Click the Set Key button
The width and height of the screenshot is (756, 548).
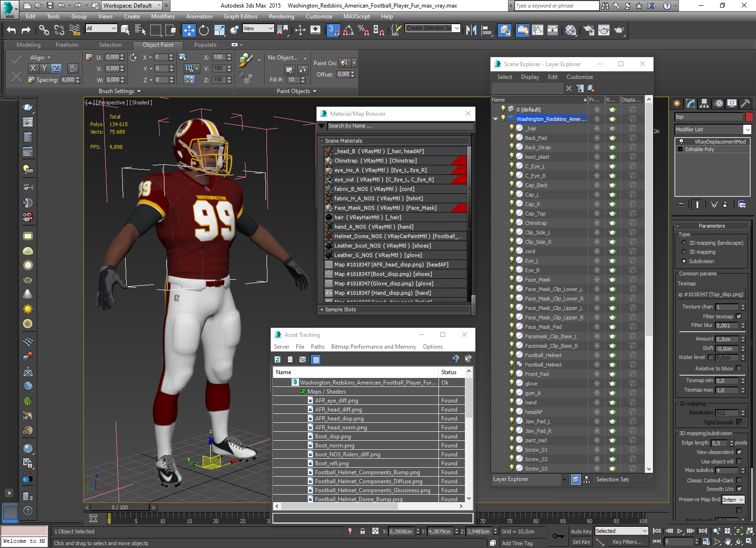point(581,542)
